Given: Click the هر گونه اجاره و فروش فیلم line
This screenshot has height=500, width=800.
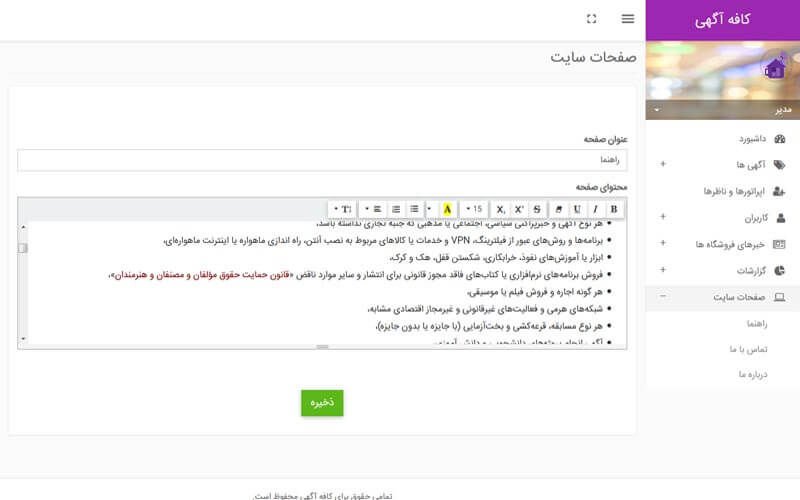Looking at the screenshot, I should (x=535, y=292).
